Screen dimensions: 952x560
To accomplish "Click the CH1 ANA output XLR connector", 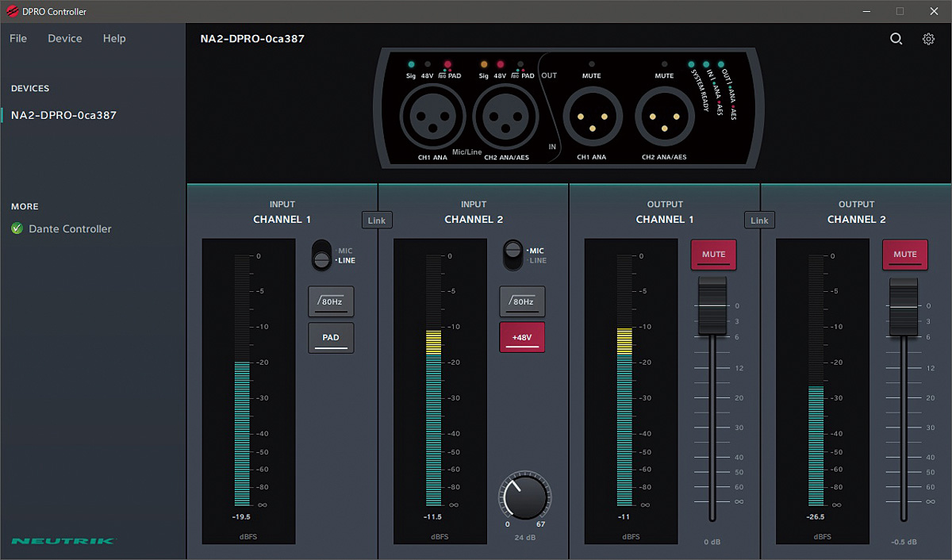I will coord(591,117).
